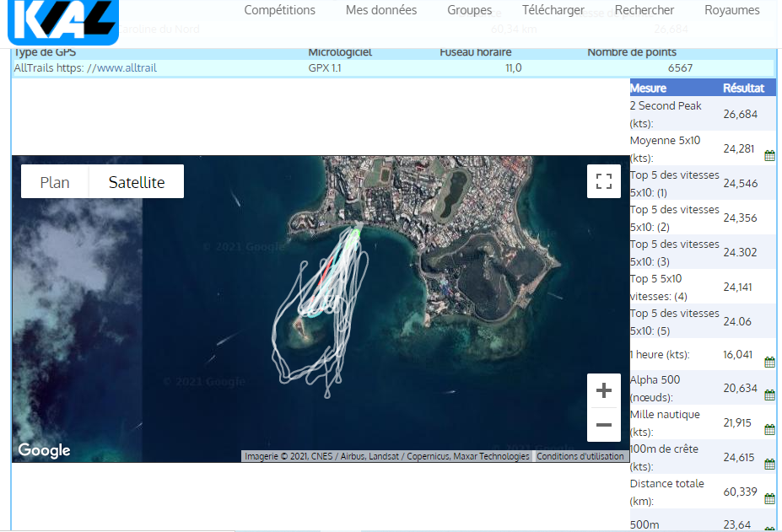Click the Alpha 500 (nœuds) label

(655, 389)
